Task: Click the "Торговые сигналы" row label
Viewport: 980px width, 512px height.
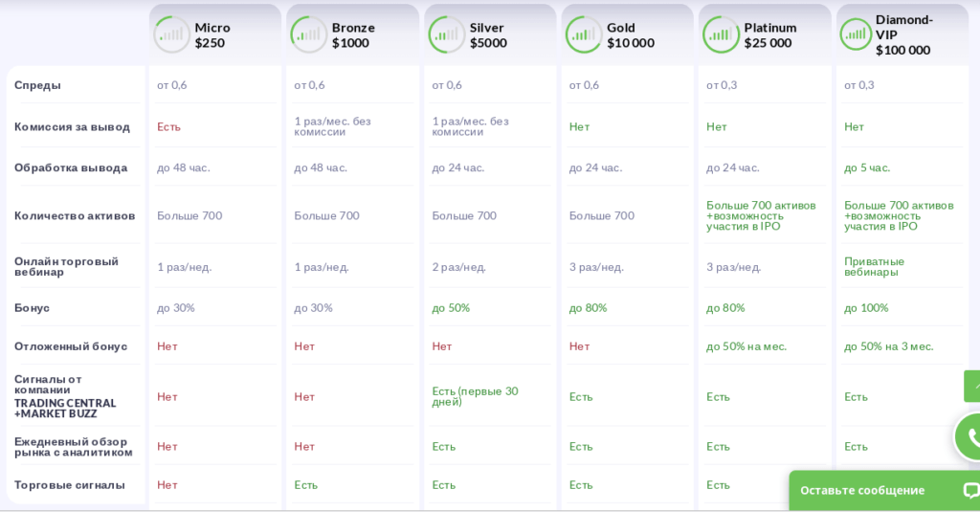Action: pos(70,485)
